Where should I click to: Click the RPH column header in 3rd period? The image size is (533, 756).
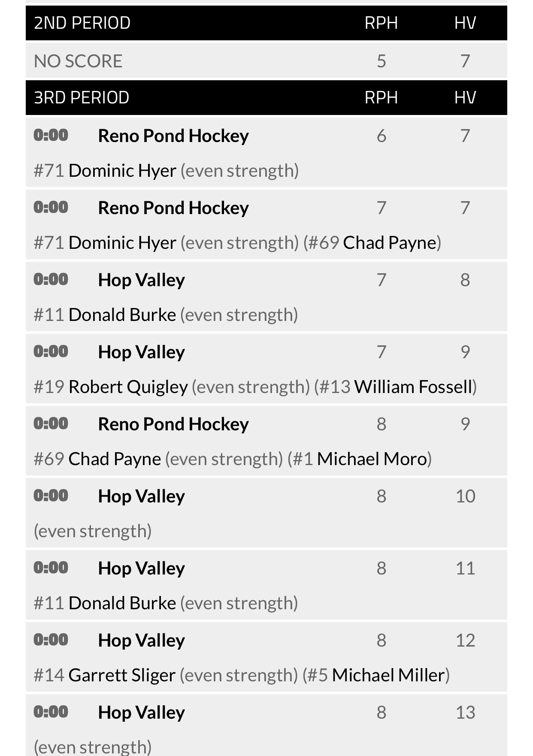[381, 98]
